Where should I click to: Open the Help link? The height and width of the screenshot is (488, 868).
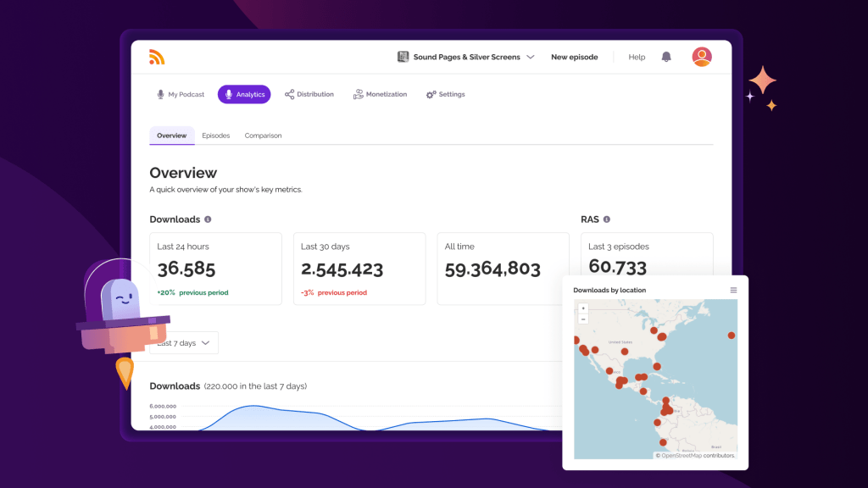(x=637, y=56)
